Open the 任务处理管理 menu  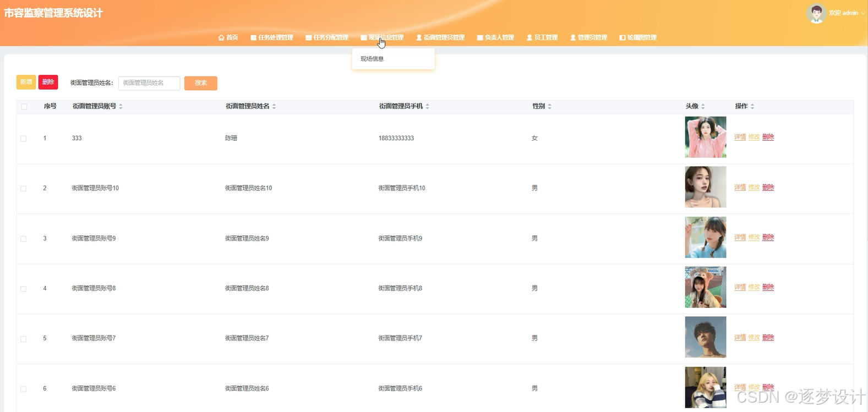[272, 37]
